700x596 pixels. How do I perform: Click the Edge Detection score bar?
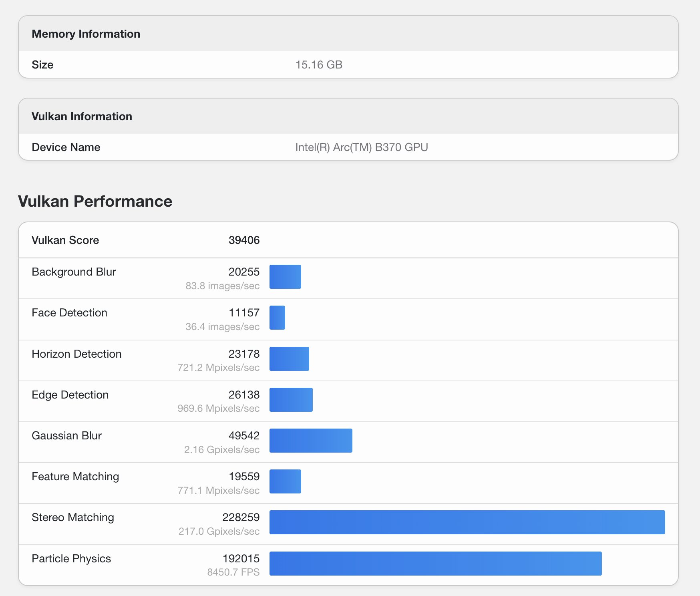pyautogui.click(x=291, y=400)
